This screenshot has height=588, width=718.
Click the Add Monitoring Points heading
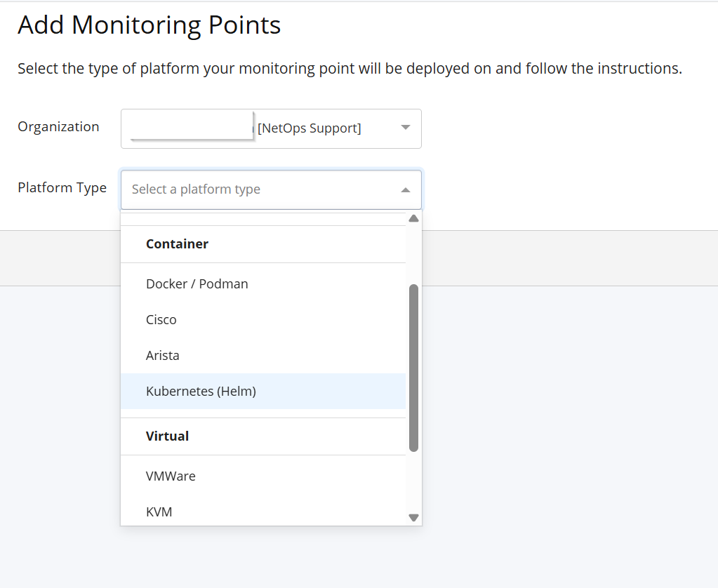click(149, 25)
